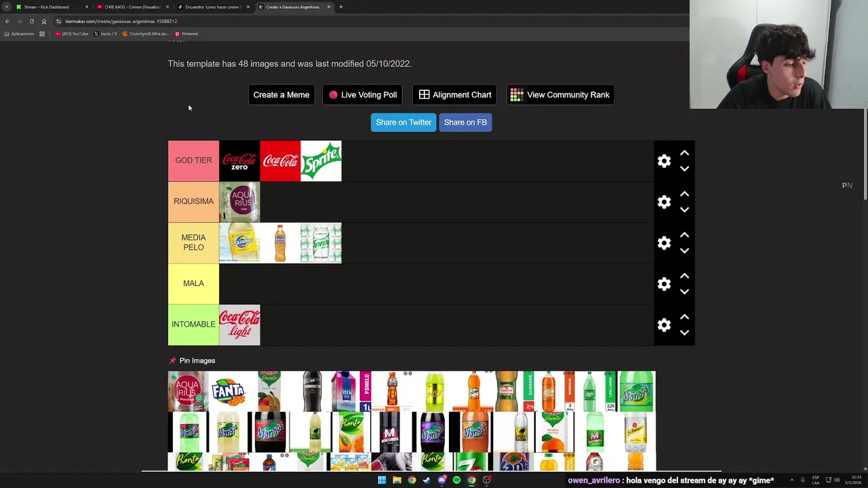Open Aplicaciones bookmarks shortcut
Viewport: 868px width, 488px height.
(19, 34)
